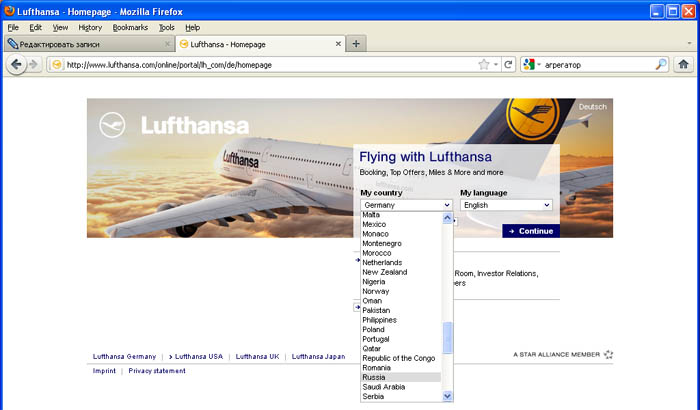Open the Lufthansa UK footer link
The image size is (700, 410).
(258, 356)
